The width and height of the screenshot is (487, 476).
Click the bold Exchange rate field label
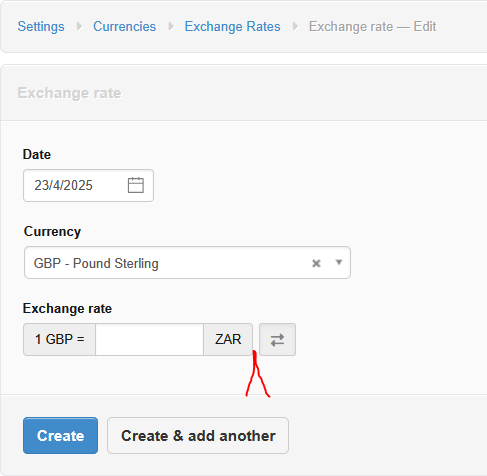pos(67,309)
